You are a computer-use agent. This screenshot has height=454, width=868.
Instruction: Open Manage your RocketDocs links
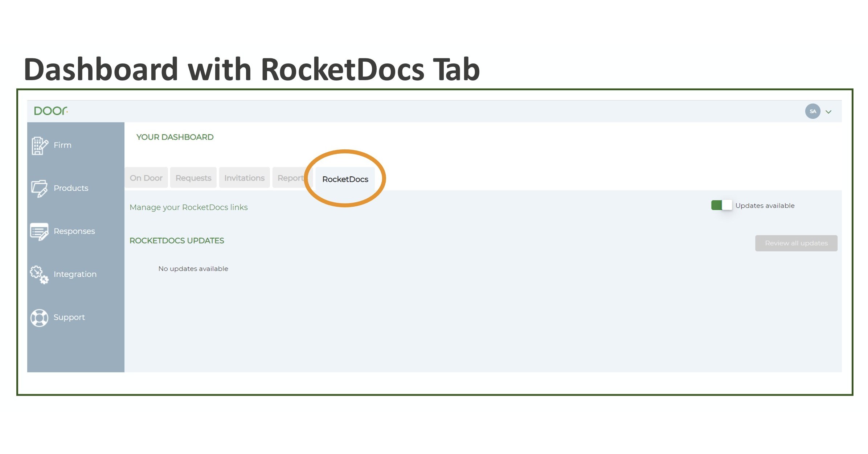coord(188,207)
